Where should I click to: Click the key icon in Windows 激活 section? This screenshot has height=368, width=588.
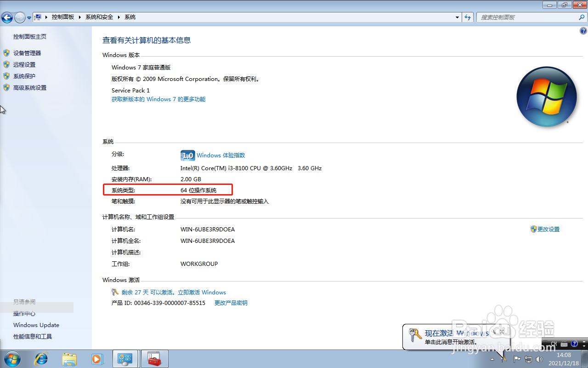click(x=115, y=292)
